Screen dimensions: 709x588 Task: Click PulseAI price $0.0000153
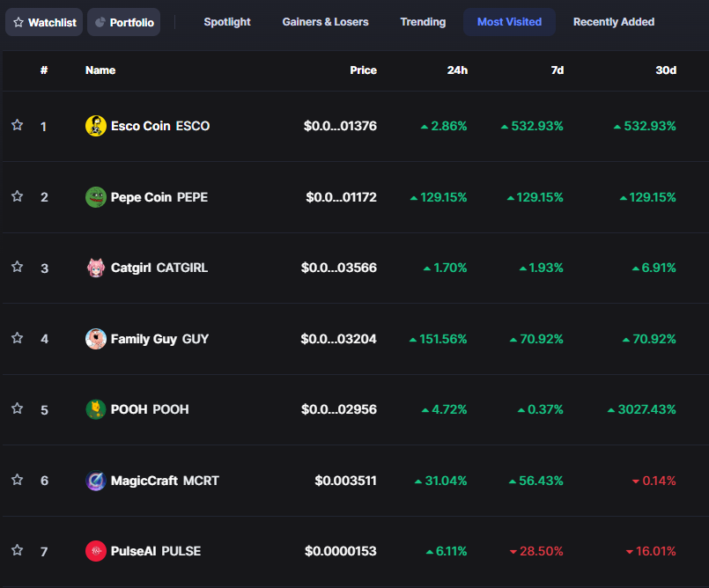coord(341,551)
